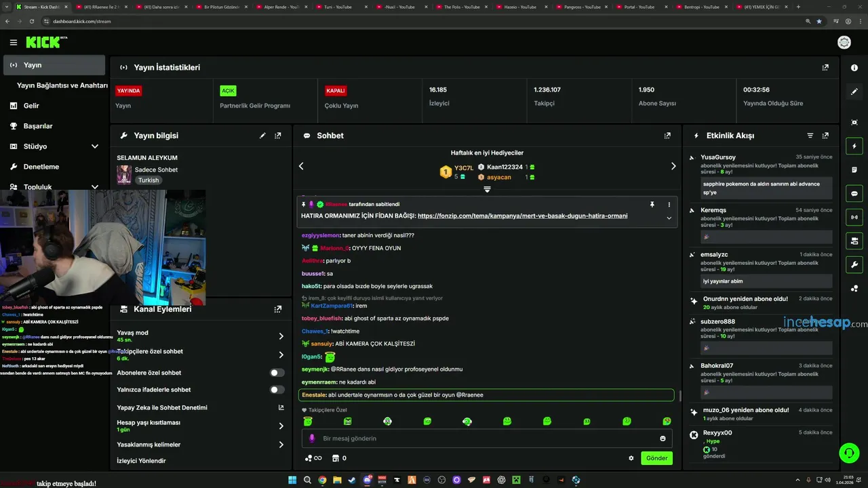Pop out the Yayın İstatistikleri panel

tap(825, 68)
